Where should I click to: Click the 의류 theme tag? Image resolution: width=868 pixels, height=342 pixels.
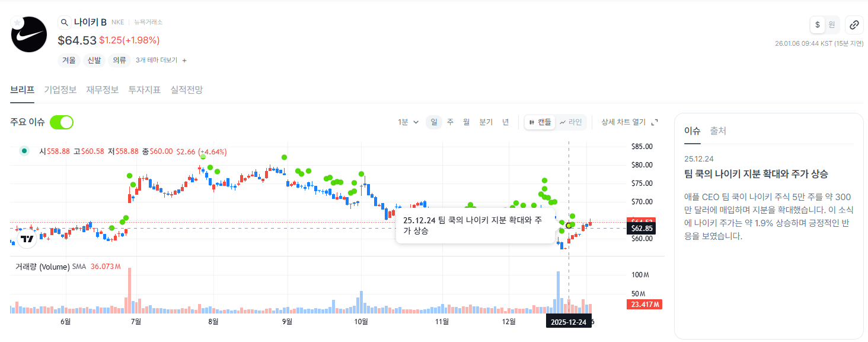(120, 61)
